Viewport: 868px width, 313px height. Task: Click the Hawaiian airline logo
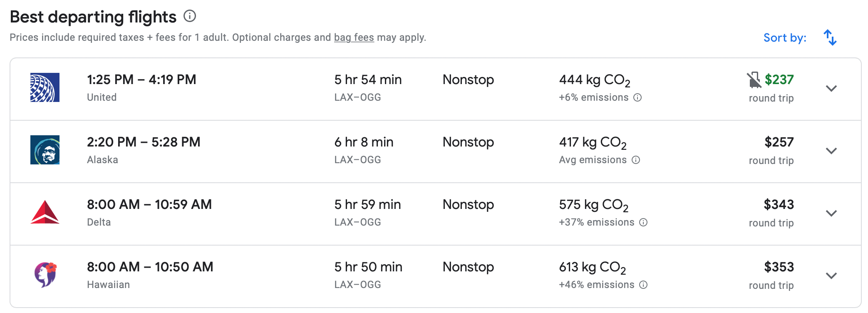tap(45, 275)
